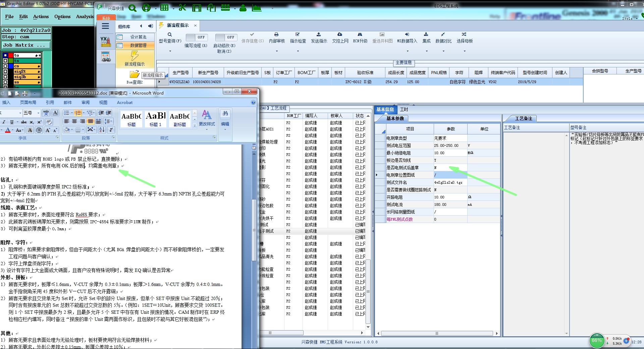This screenshot has height=349, width=644.
Task: Open the Word font size 五号 dropdown
Action: point(38,113)
